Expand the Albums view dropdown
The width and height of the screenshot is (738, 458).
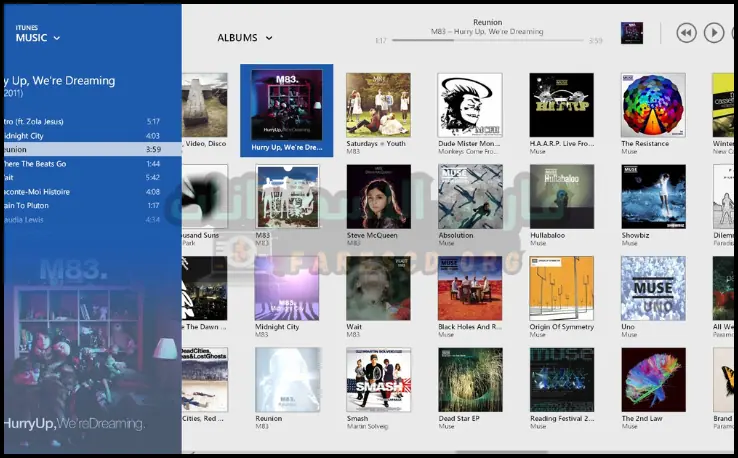[244, 38]
